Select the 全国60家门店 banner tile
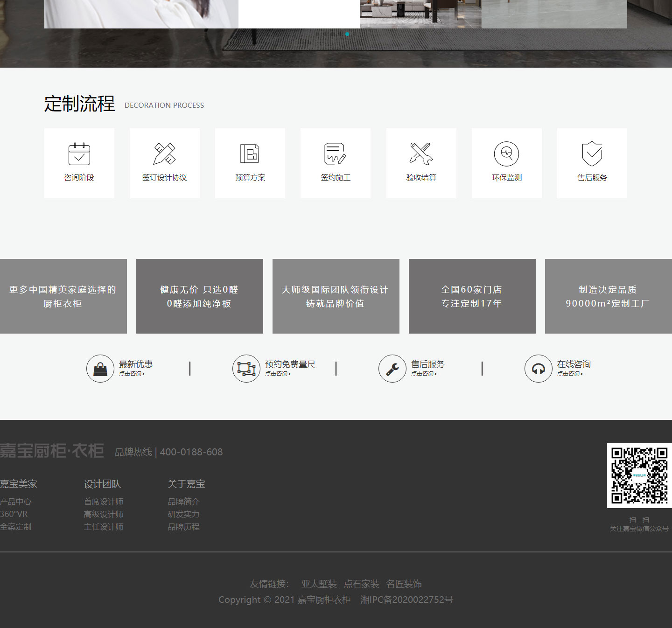 pos(472,296)
